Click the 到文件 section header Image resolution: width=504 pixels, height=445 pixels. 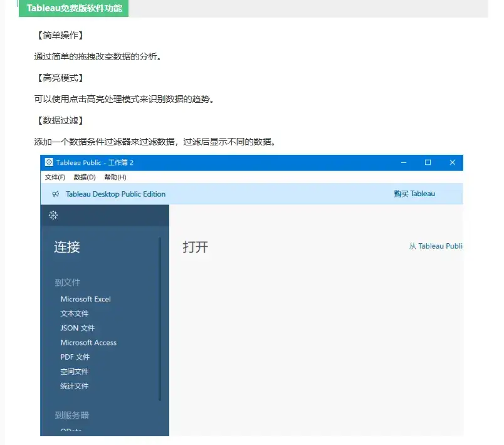pos(68,283)
